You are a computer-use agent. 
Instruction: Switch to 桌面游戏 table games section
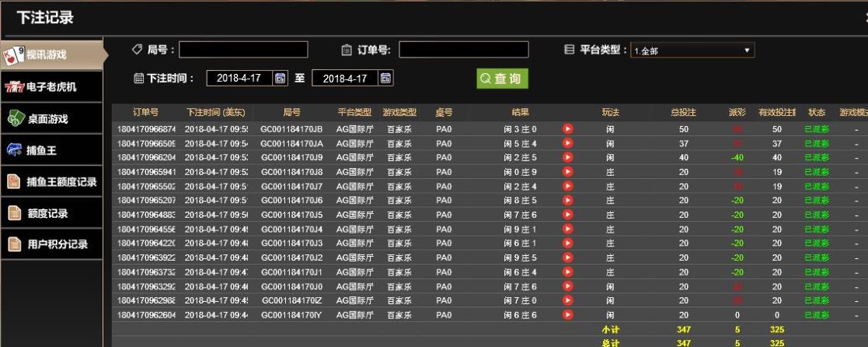point(51,119)
